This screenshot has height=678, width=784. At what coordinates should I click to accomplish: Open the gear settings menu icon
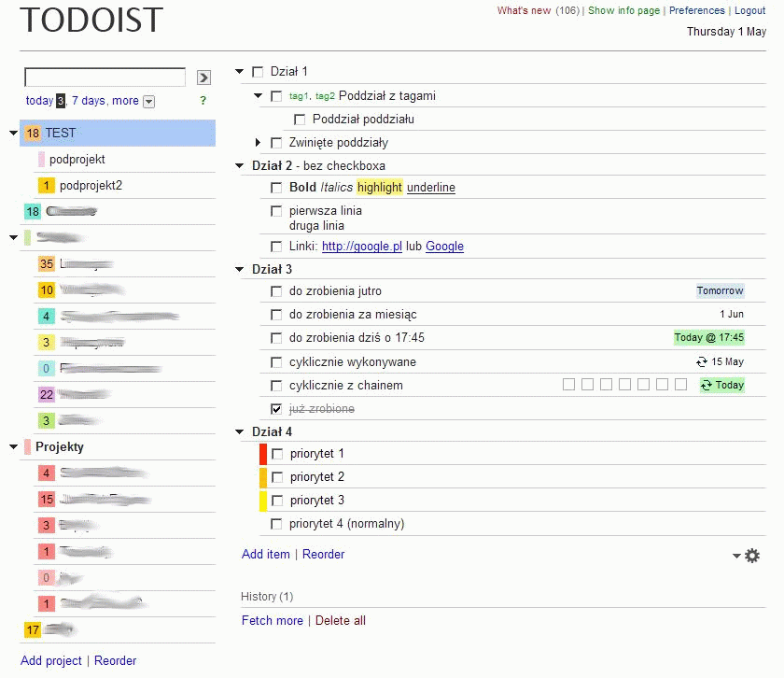click(x=752, y=556)
